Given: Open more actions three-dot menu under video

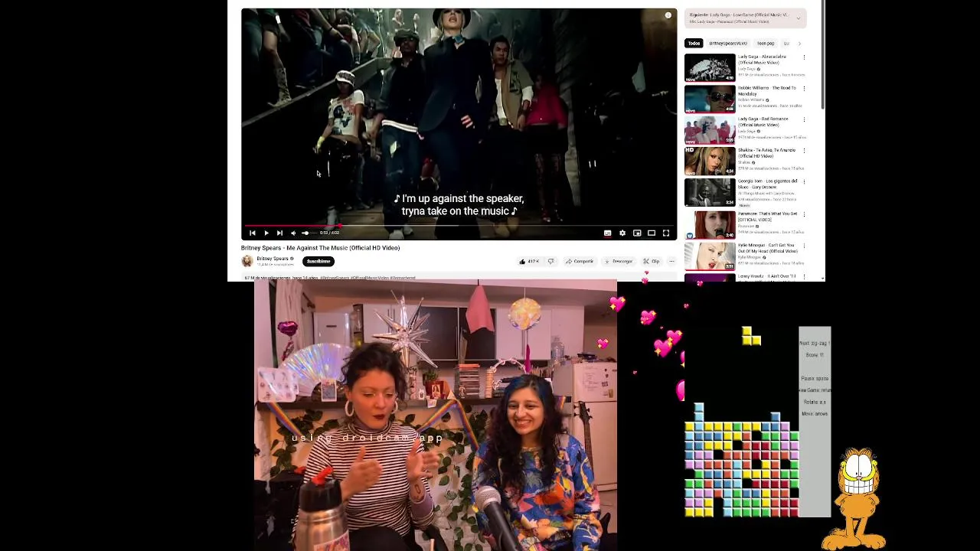Looking at the screenshot, I should (671, 261).
